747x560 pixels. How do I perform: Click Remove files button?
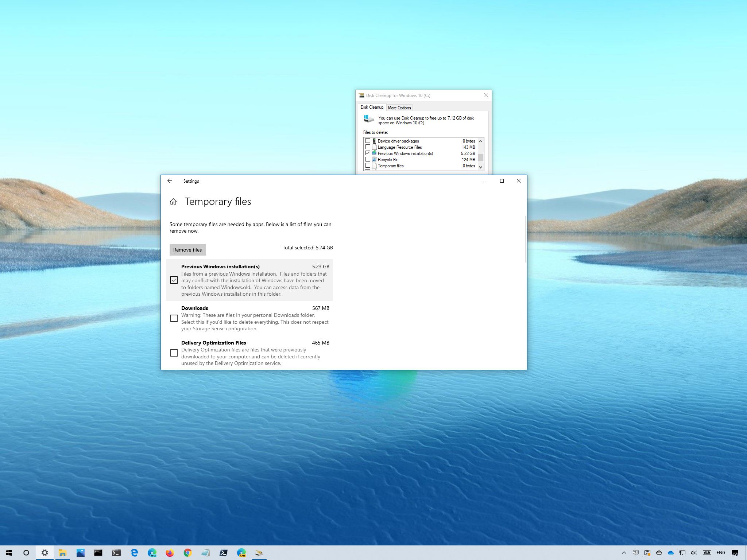[x=187, y=249]
